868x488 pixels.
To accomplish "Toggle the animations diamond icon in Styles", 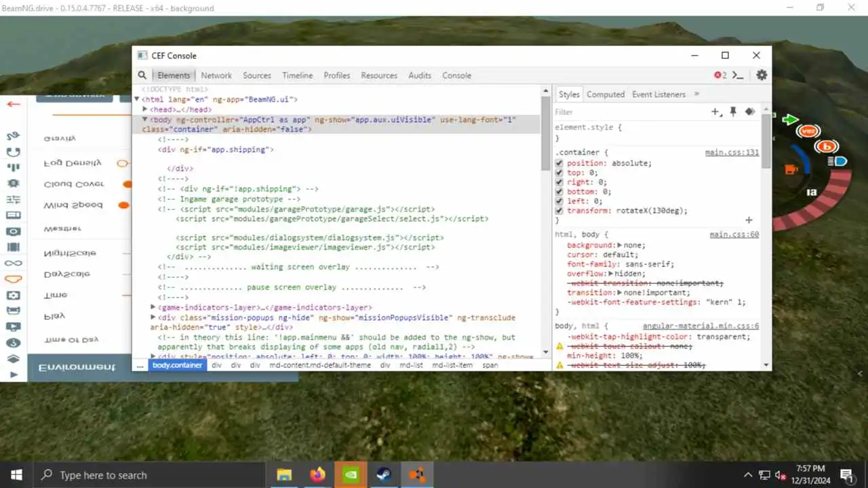I will [750, 112].
